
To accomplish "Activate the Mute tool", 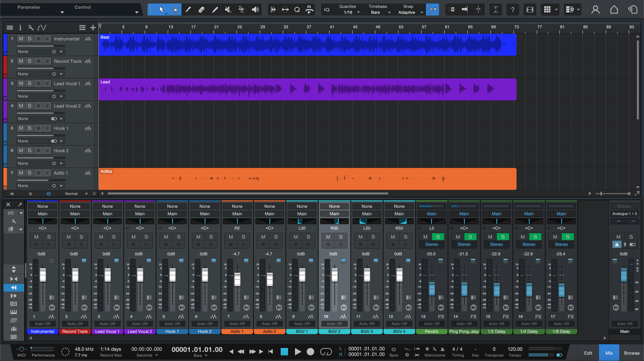I will (x=228, y=10).
